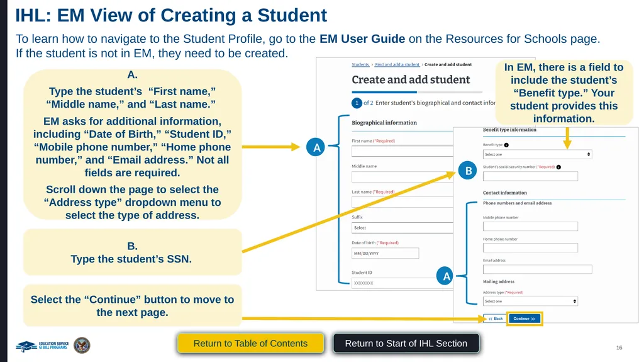Click the Back button in the form
Viewport: 644px width, 362px height.
pyautogui.click(x=496, y=319)
